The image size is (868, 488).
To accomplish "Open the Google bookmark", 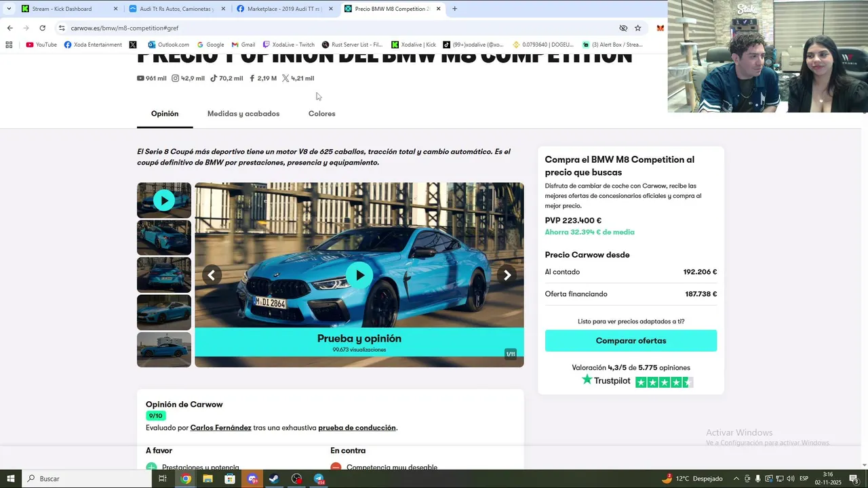I will pyautogui.click(x=210, y=45).
